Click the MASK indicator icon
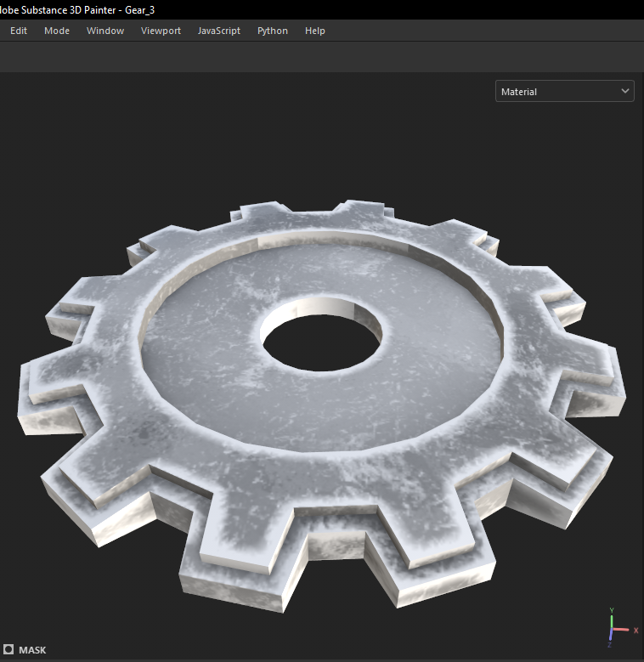The image size is (644, 662). click(8, 649)
